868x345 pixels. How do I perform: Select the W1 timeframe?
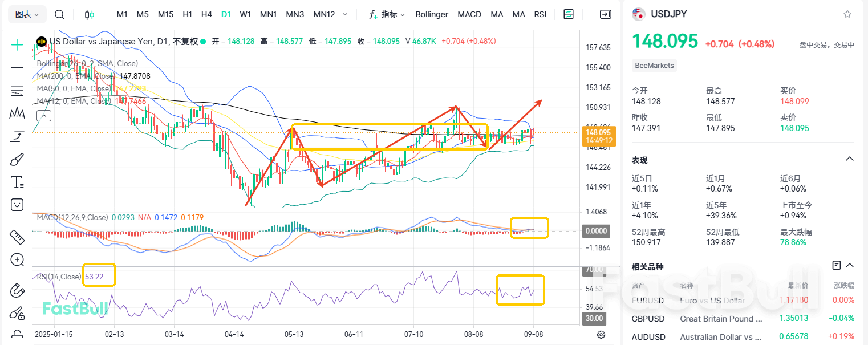click(245, 14)
